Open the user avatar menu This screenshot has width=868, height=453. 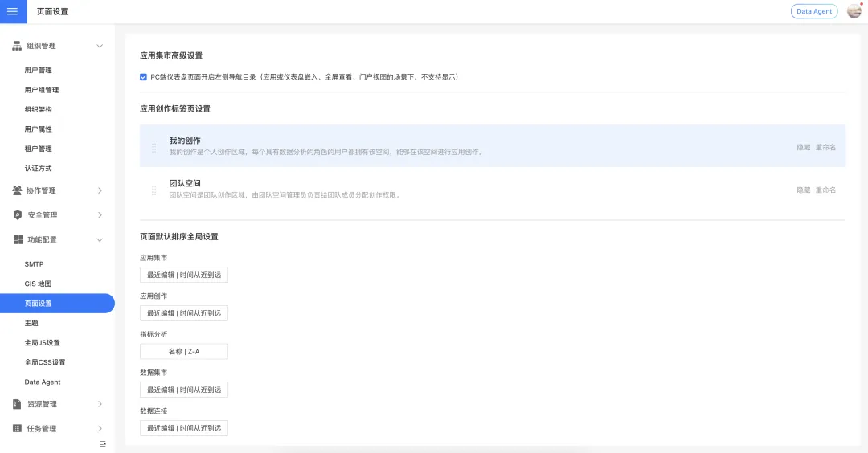pyautogui.click(x=854, y=11)
